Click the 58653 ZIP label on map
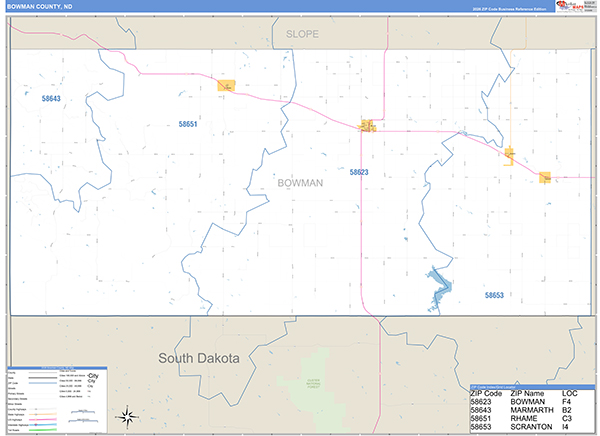Screen dimensions: 600x436 tap(494, 295)
